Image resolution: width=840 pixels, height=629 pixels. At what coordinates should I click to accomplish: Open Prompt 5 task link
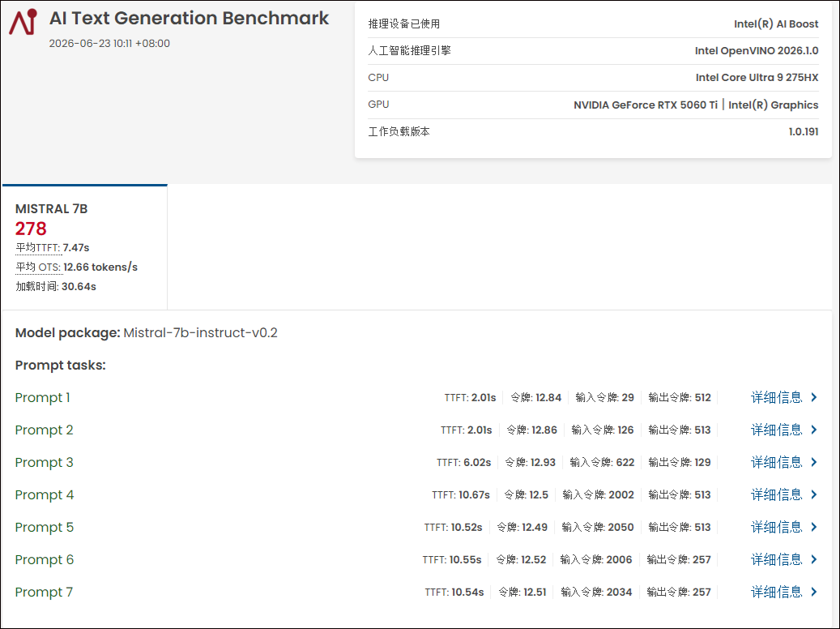[x=44, y=527]
